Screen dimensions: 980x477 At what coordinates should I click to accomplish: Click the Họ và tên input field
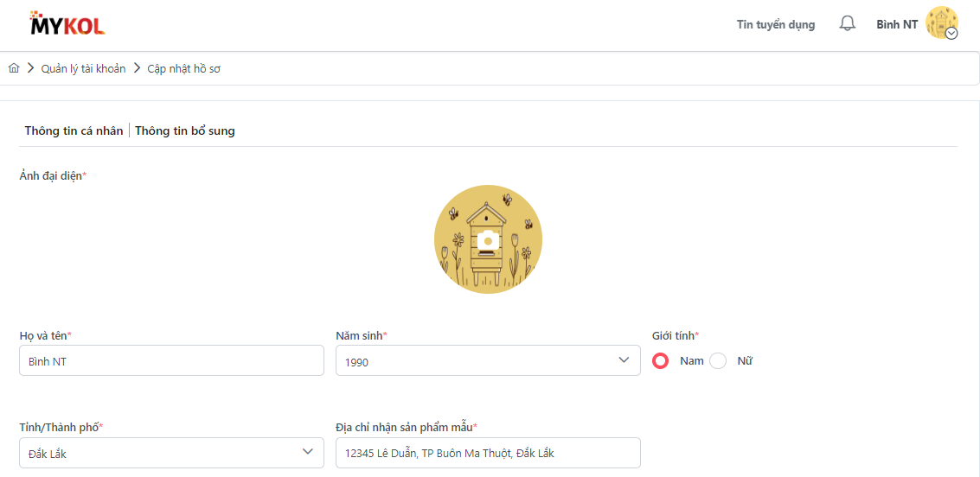pos(171,361)
